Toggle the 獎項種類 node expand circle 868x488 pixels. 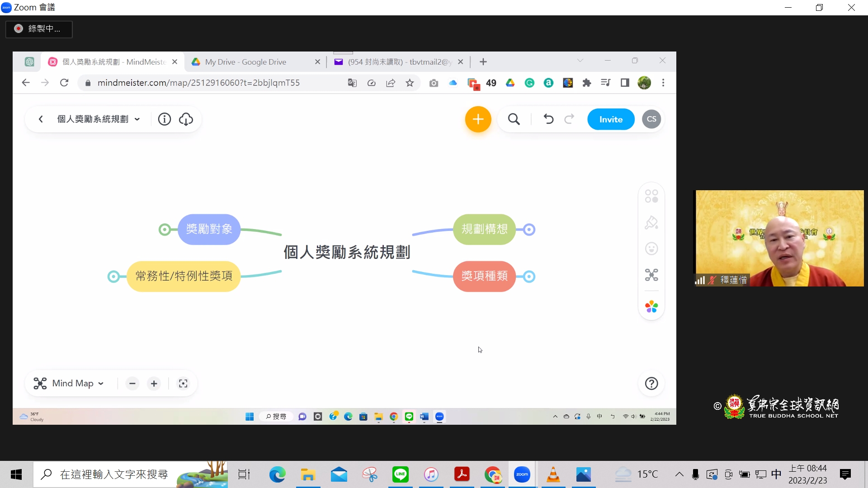tap(529, 277)
